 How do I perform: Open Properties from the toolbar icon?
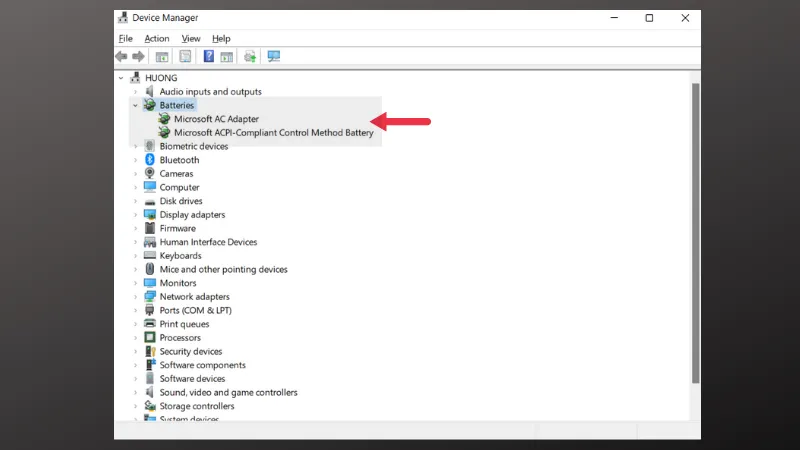pyautogui.click(x=185, y=57)
